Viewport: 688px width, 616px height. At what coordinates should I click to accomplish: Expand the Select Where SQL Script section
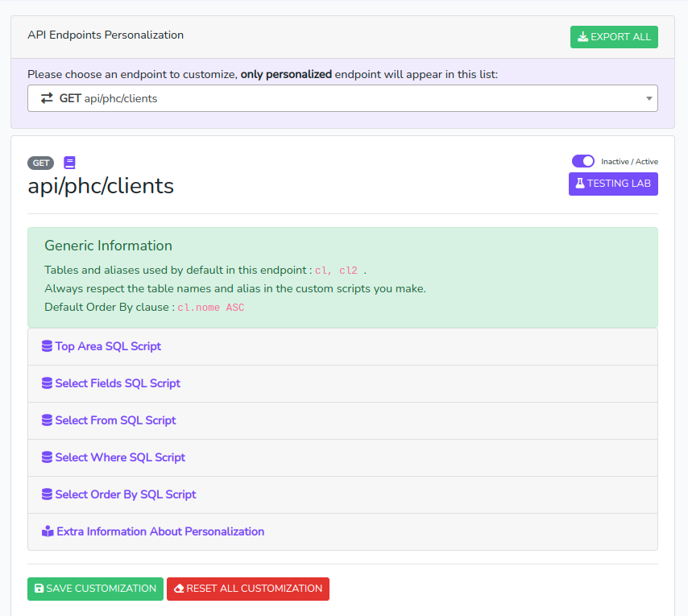[120, 457]
